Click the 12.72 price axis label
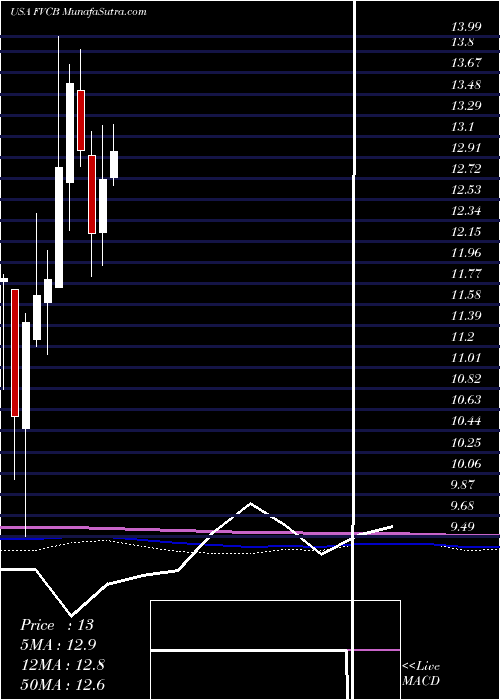This screenshot has width=500, height=700. [x=466, y=168]
